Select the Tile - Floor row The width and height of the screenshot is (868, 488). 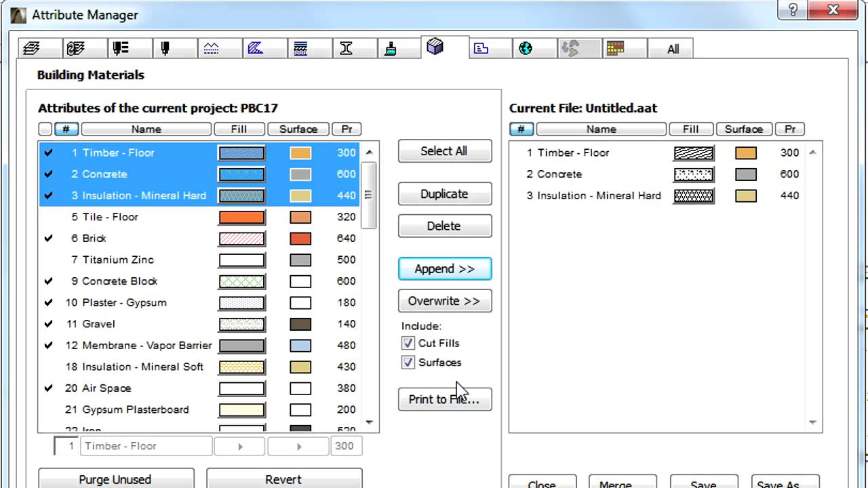(x=201, y=217)
